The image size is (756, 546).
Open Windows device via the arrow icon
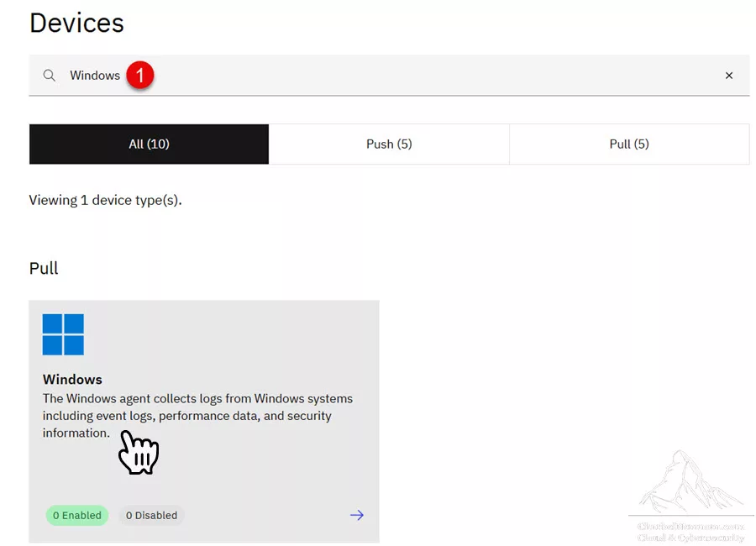click(357, 515)
